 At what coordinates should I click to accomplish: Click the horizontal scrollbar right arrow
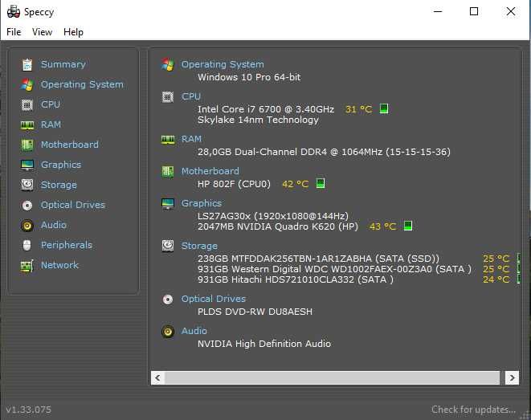(x=512, y=377)
